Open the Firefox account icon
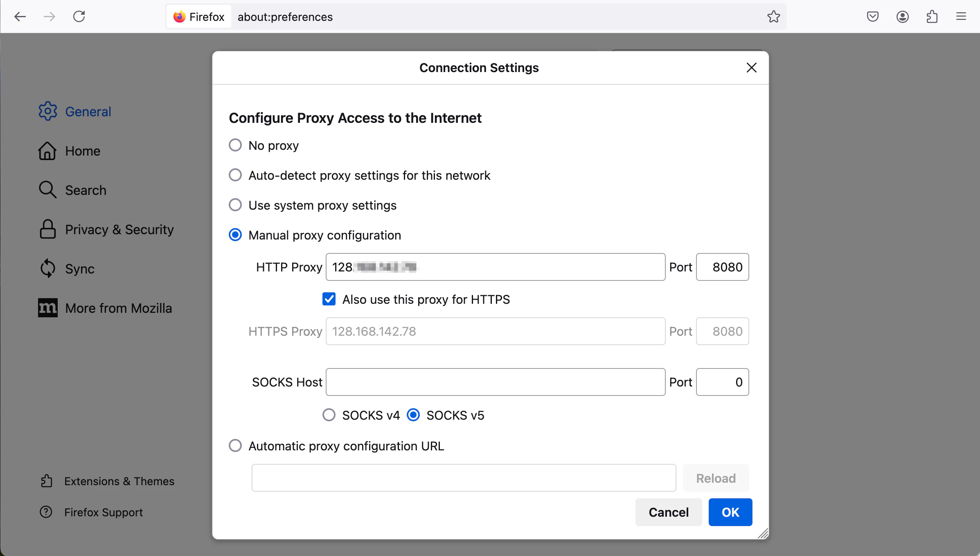 (x=902, y=17)
